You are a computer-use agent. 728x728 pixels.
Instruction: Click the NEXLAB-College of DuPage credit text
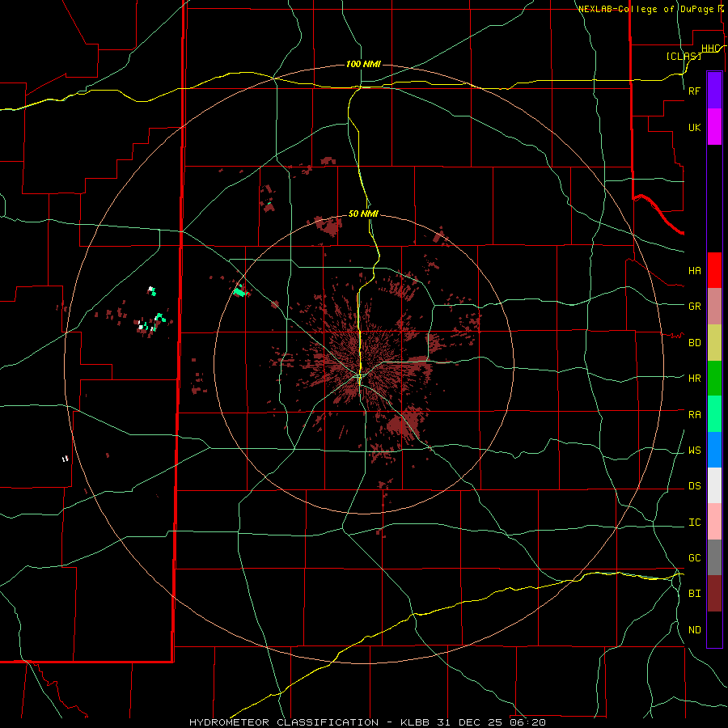(646, 9)
